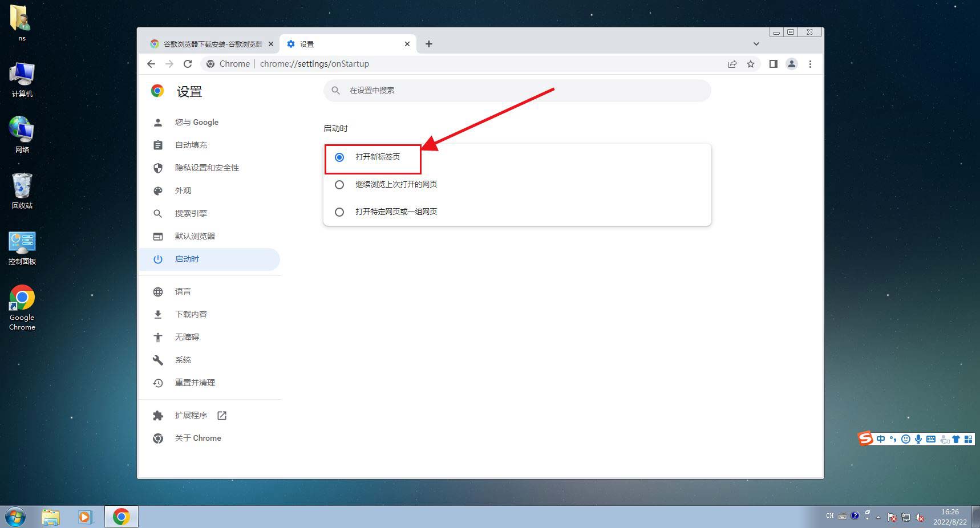This screenshot has height=528, width=980.
Task: Open the media player taskbar icon
Action: click(x=85, y=517)
